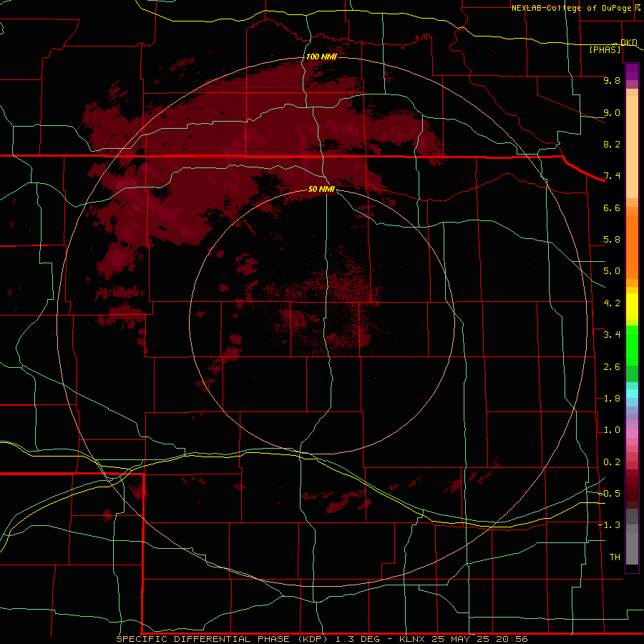Click the 9.0 value on the scale
This screenshot has height=644, width=644.
(x=612, y=112)
